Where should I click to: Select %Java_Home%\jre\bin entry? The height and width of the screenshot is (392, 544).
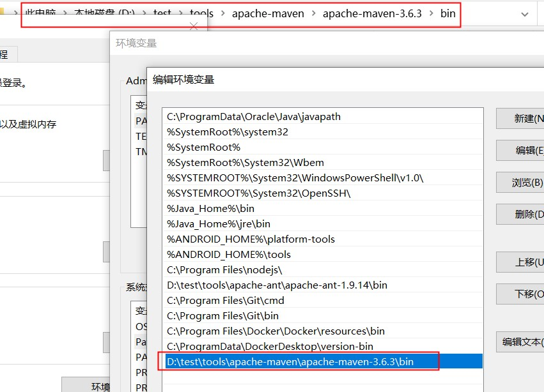click(323, 223)
